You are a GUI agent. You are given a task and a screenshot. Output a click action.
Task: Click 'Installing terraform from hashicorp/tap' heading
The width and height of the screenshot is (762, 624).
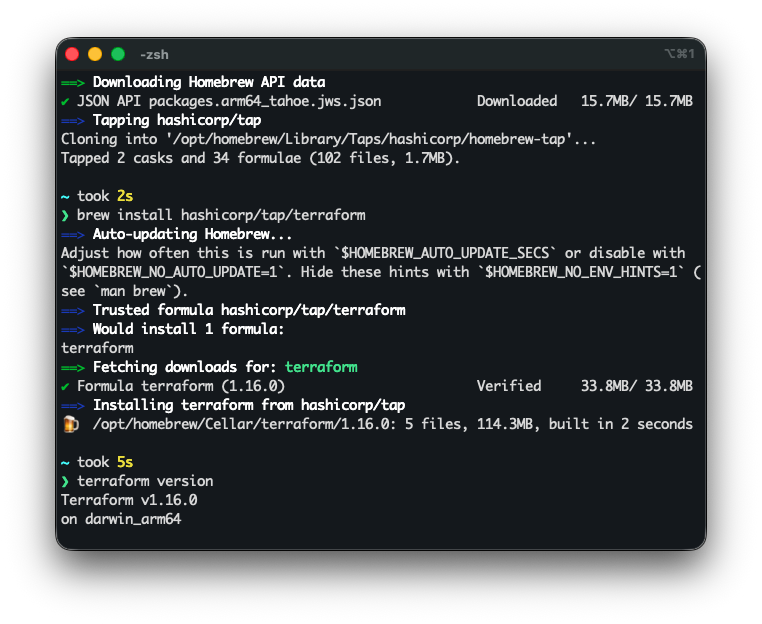pos(249,405)
